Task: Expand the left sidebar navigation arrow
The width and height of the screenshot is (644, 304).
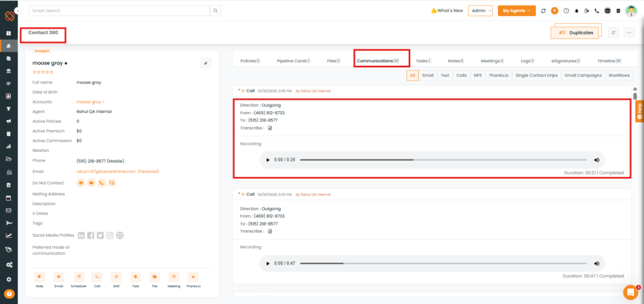Action: [x=18, y=11]
